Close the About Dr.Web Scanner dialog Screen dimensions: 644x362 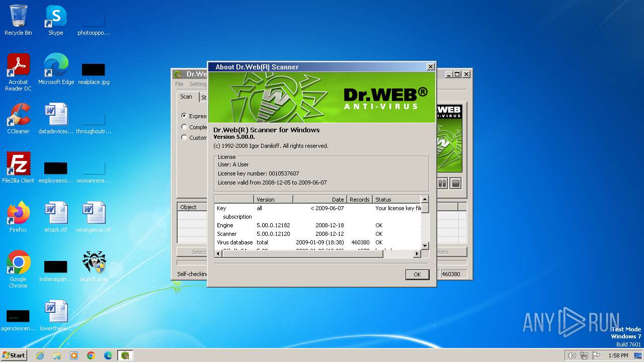coord(430,67)
